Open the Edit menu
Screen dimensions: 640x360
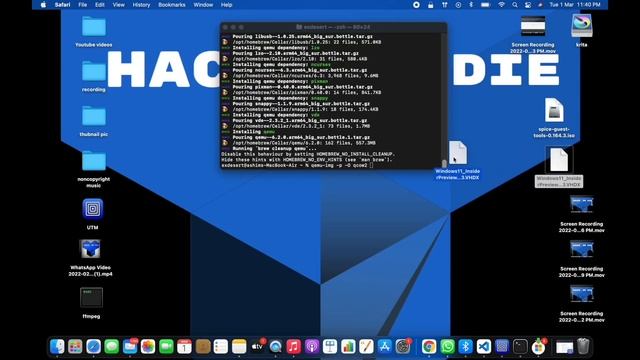click(100, 5)
